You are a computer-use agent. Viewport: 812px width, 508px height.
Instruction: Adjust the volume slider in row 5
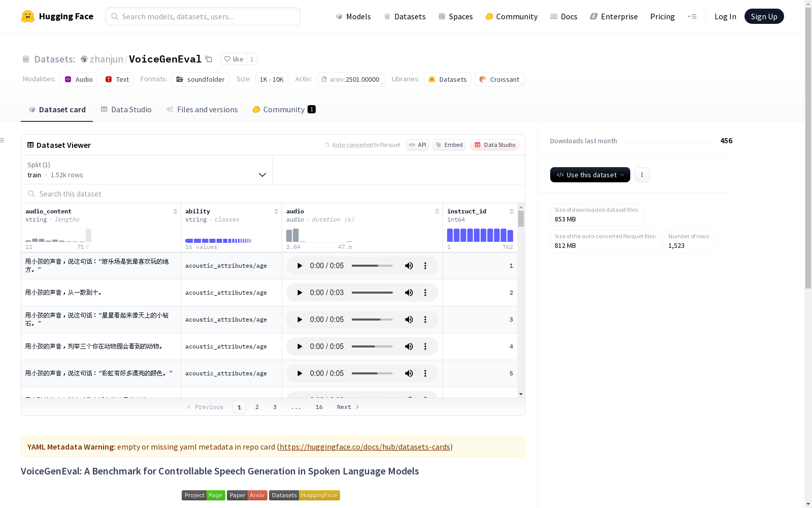[x=372, y=373]
